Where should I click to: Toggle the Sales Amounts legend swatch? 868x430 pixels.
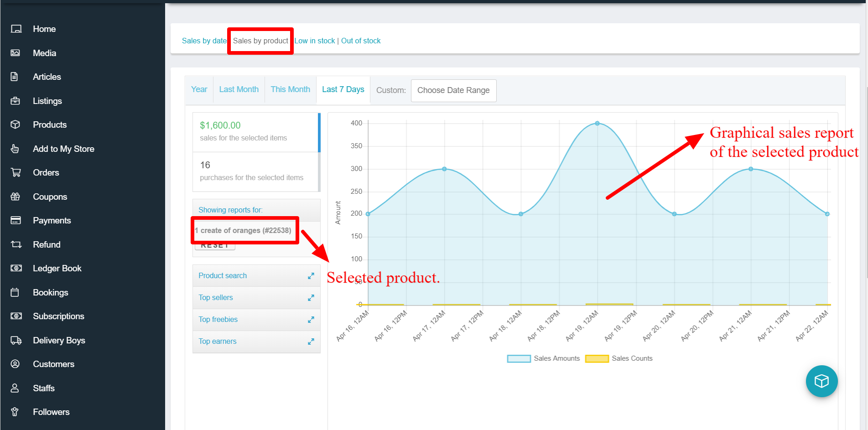pos(519,358)
